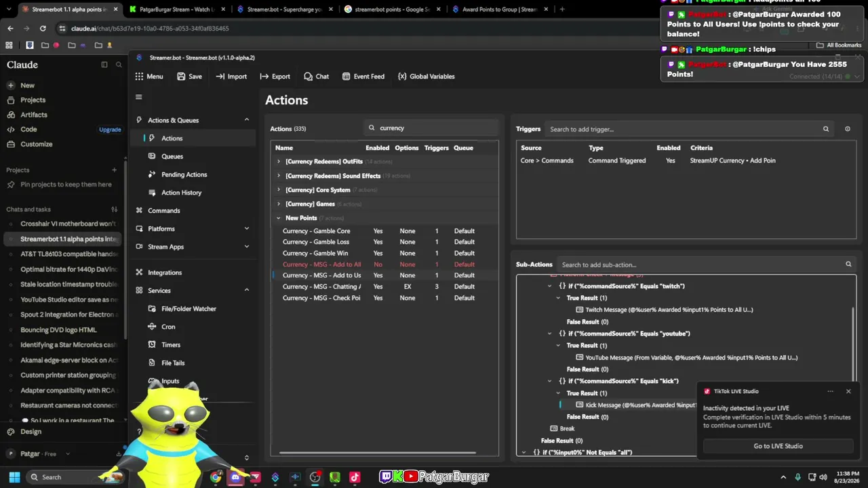The height and width of the screenshot is (488, 868).
Task: Click the Search to add sub-action field
Action: pos(707,264)
